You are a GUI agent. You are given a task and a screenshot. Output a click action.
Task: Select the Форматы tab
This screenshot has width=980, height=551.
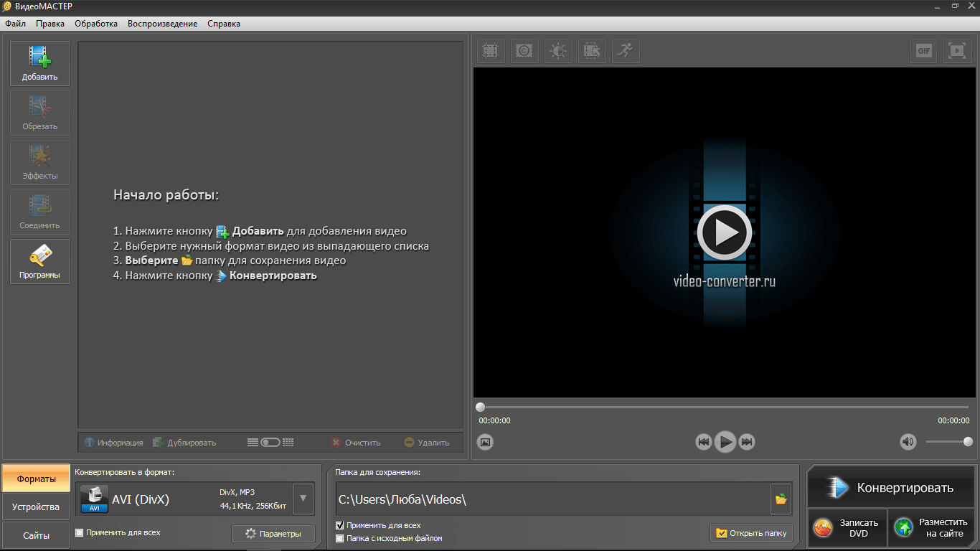click(x=37, y=479)
